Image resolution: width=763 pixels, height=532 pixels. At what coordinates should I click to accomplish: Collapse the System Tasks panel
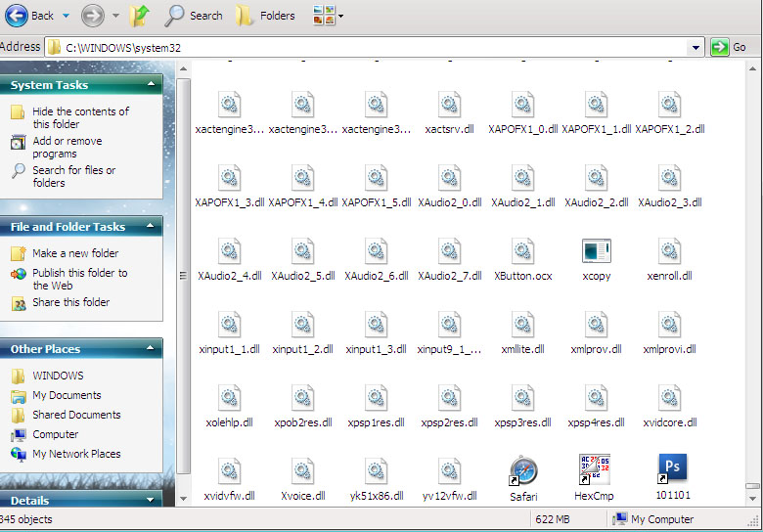pyautogui.click(x=152, y=84)
